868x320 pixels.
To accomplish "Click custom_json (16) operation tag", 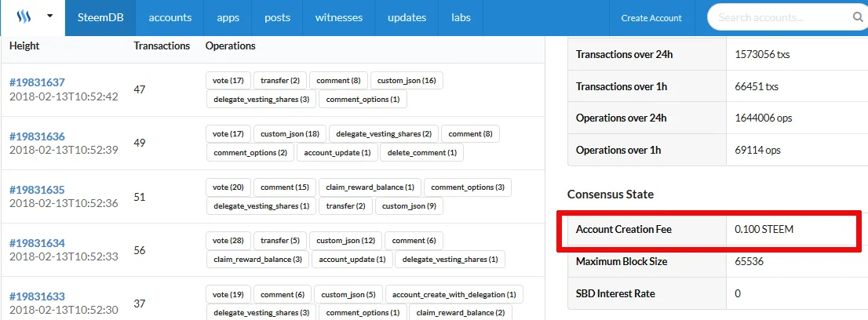I will [407, 80].
